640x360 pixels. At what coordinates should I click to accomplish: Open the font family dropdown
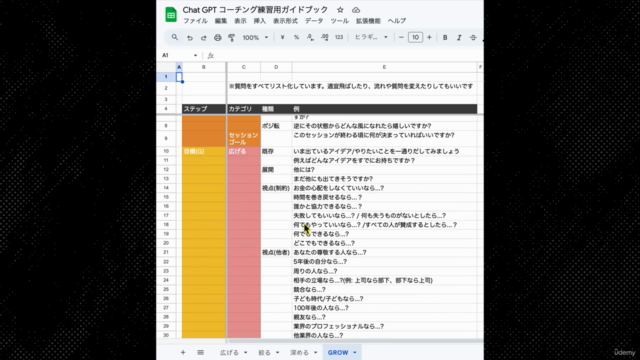coord(371,37)
